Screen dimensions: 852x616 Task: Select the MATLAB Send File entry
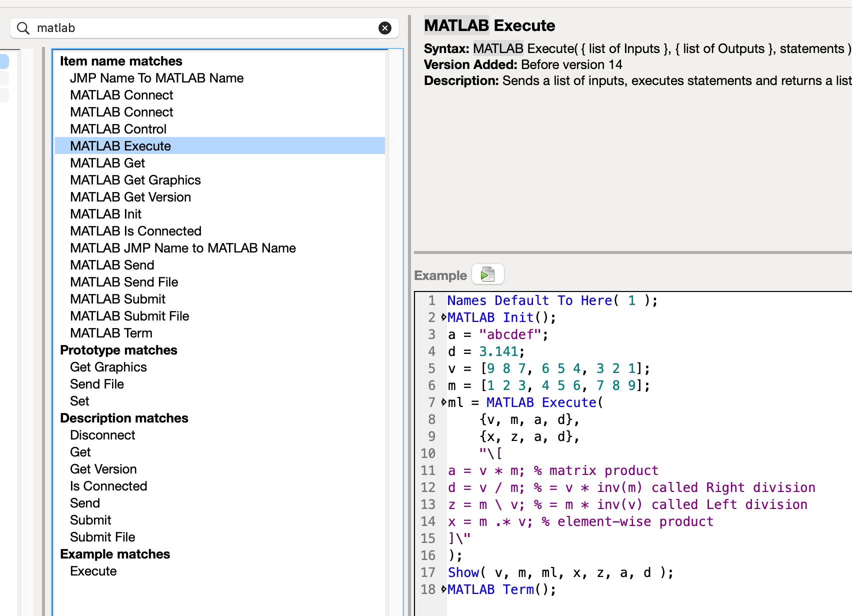click(x=123, y=282)
